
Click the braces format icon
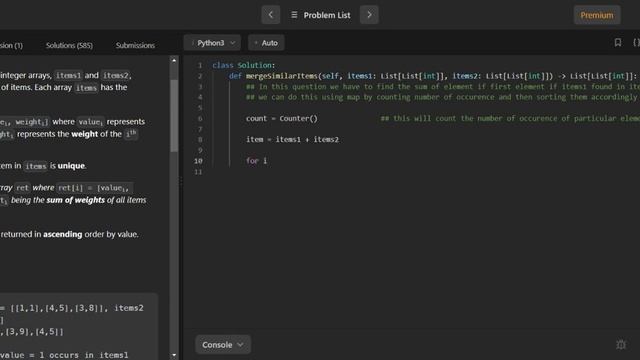636,42
